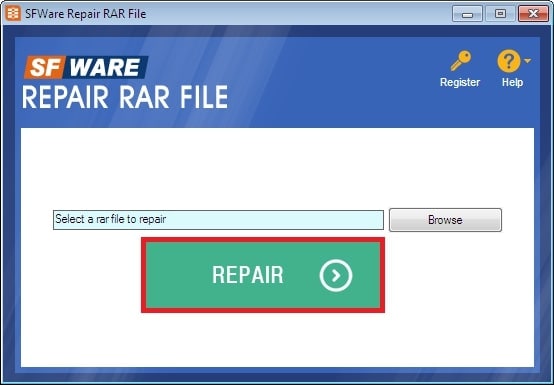Maximize the SFWare Repair RAR File window
Image resolution: width=554 pixels, height=385 pixels.
500,14
